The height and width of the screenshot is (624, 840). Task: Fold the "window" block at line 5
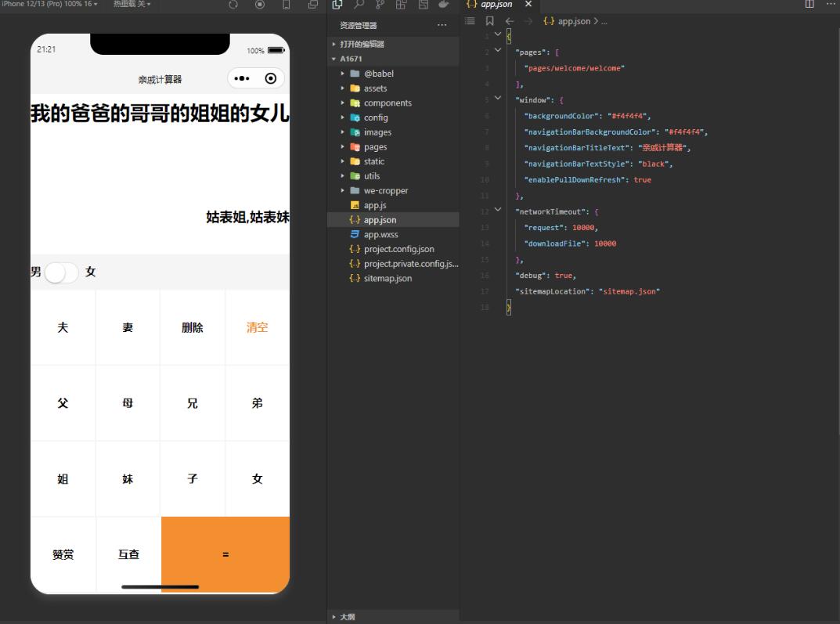[x=498, y=99]
